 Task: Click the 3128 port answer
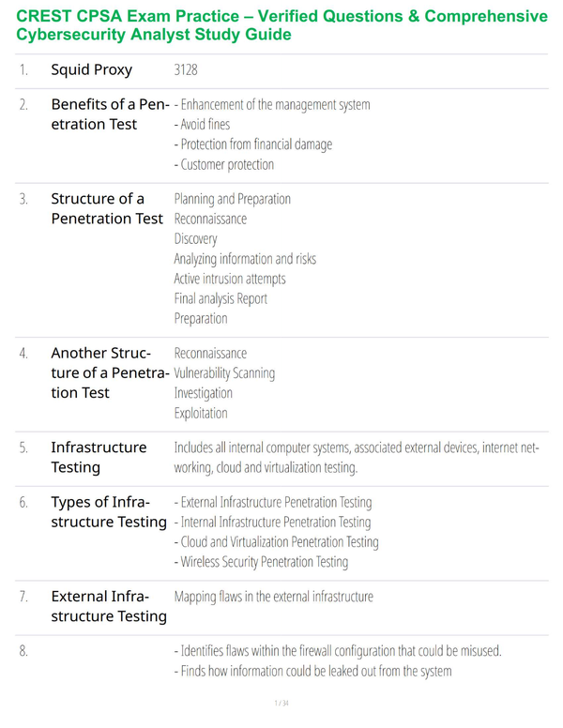click(x=186, y=69)
